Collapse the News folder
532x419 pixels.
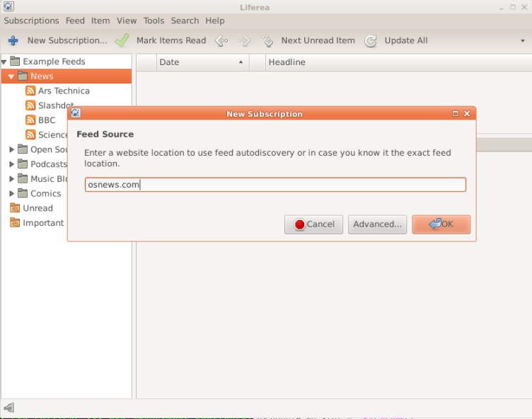point(11,76)
